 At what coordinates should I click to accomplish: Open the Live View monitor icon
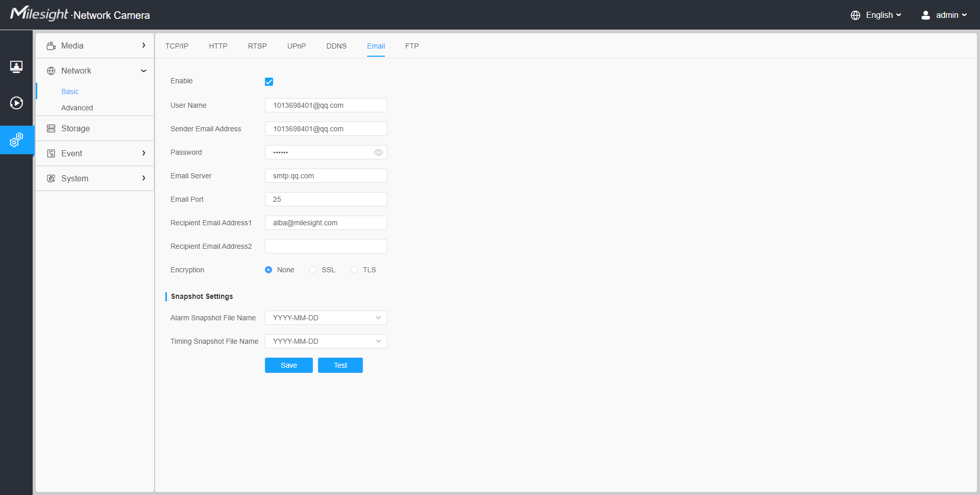tap(16, 66)
